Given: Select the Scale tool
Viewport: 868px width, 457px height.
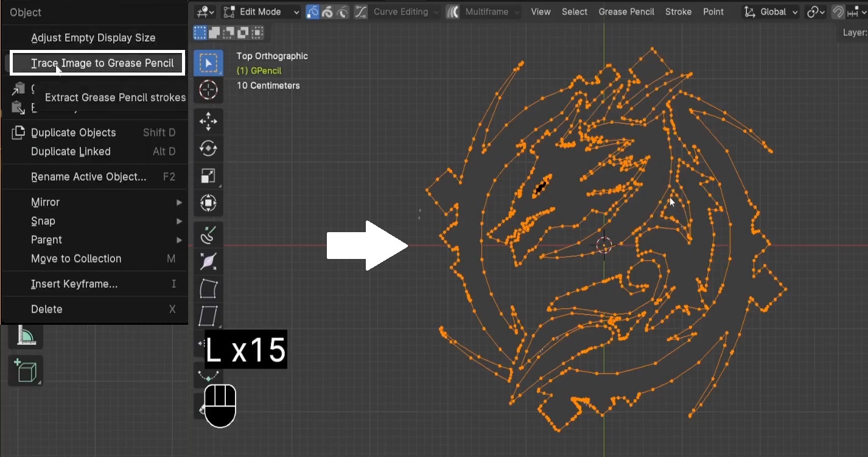Looking at the screenshot, I should 209,176.
